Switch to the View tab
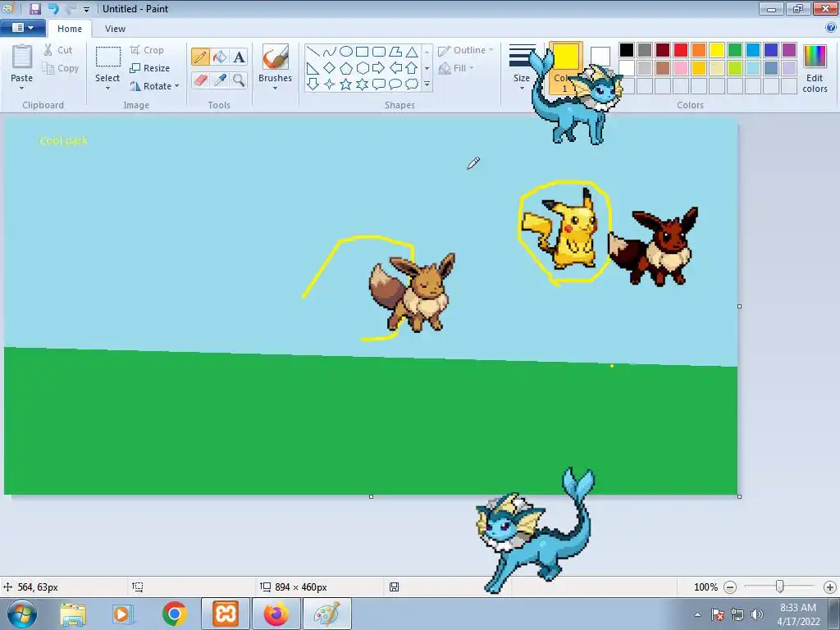The height and width of the screenshot is (630, 840). (115, 29)
